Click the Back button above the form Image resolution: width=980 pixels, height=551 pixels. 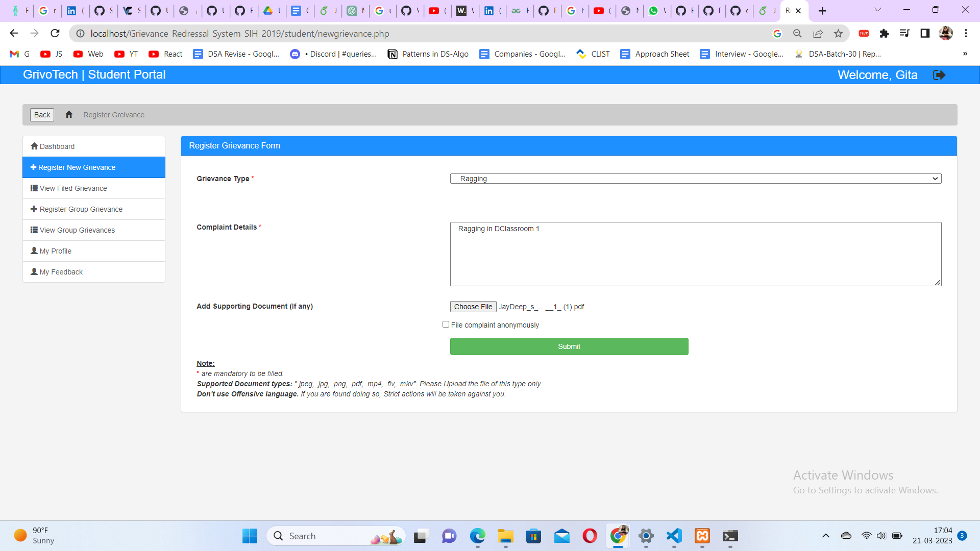pos(41,114)
